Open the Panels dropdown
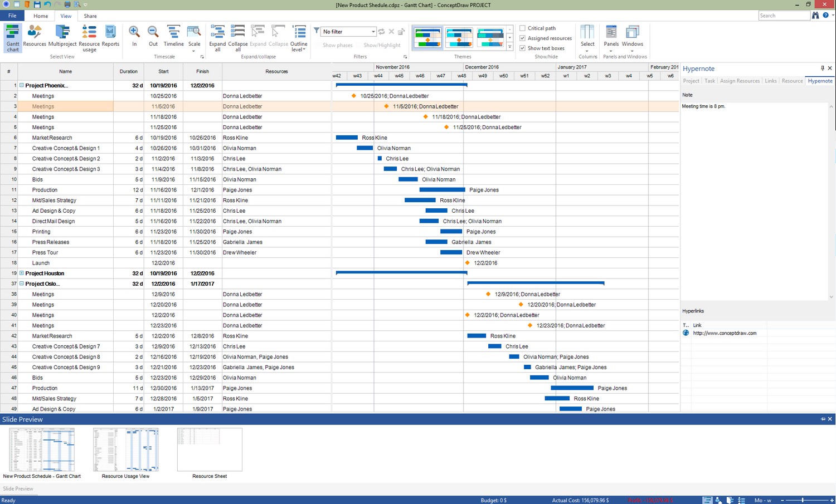This screenshot has height=504, width=836. 611,38
